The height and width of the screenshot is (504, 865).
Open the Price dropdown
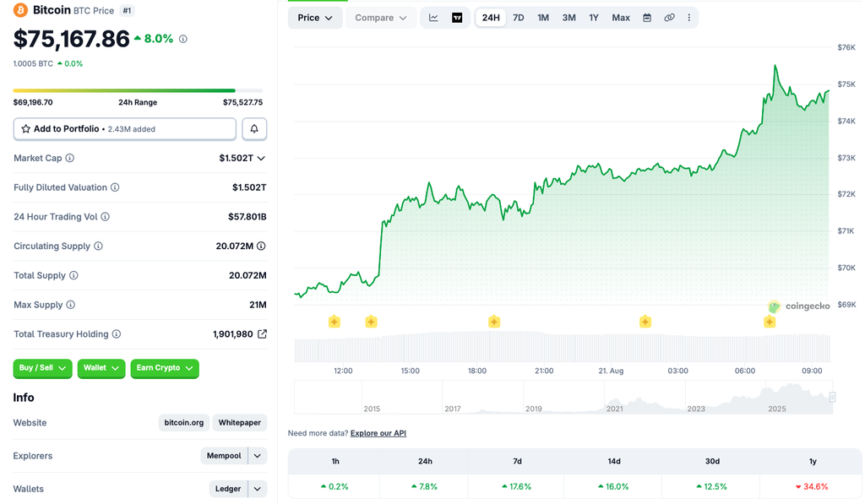point(314,18)
